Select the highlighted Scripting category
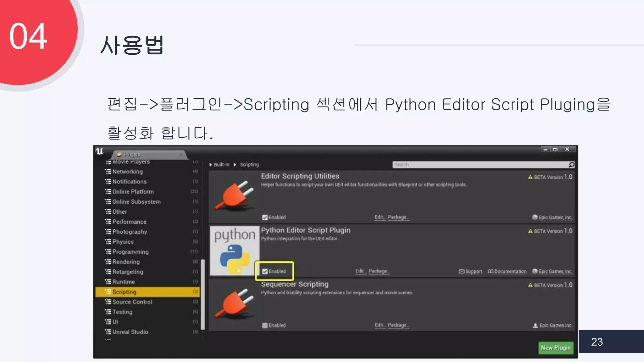 point(147,292)
